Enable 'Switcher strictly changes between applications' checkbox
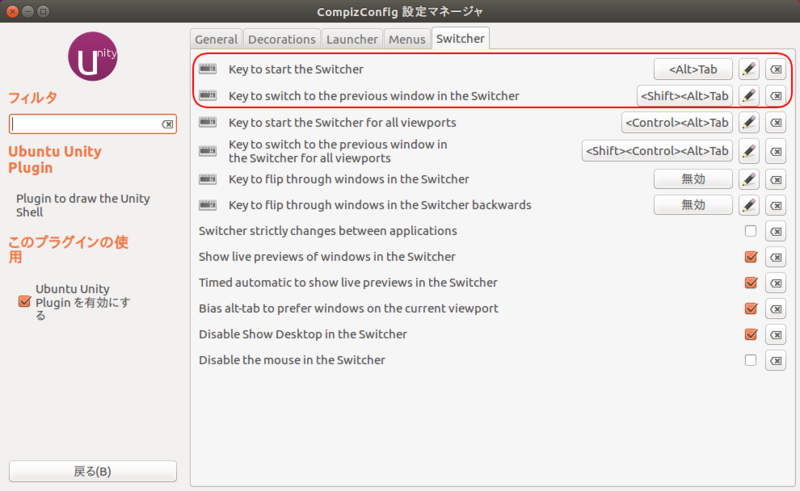 click(750, 231)
